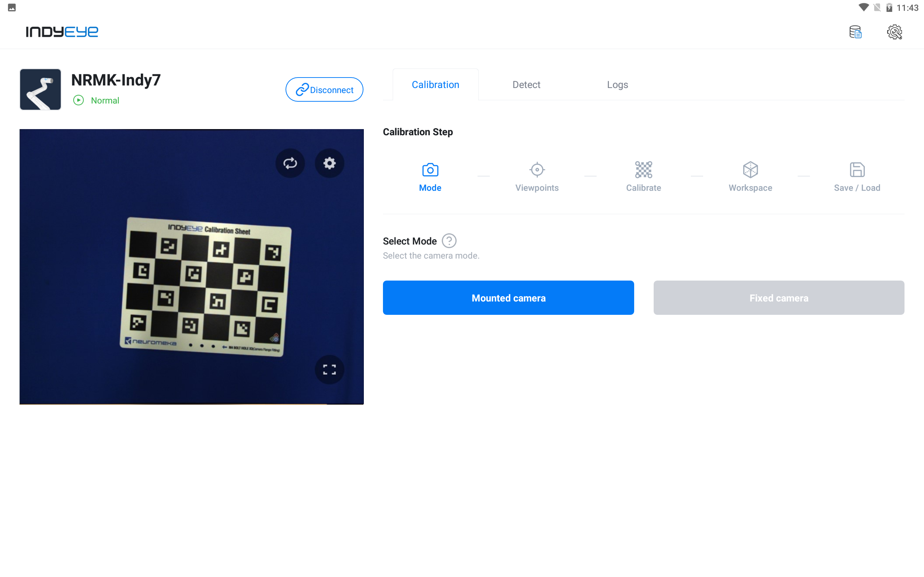The width and height of the screenshot is (924, 577).
Task: Click the camera refresh/rotate icon
Action: 290,163
